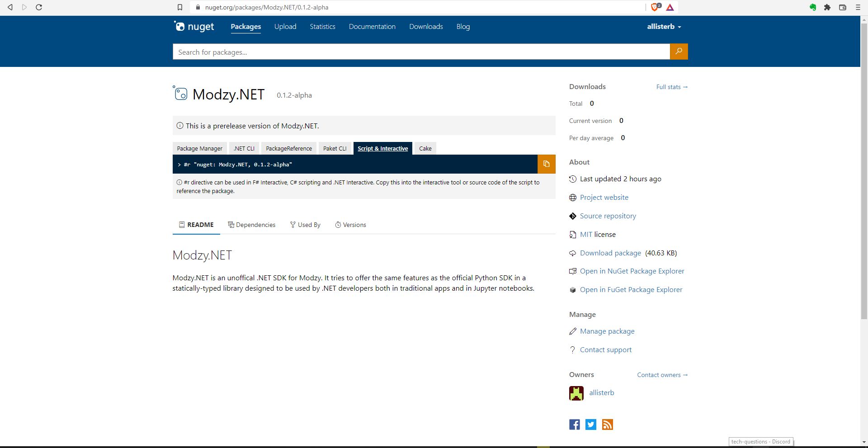This screenshot has width=868, height=448.
Task: Click the Last updated 2 hours ago text
Action: 620,179
